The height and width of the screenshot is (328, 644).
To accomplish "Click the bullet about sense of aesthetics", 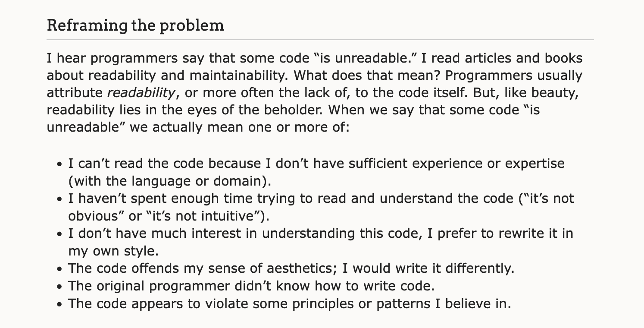I will (x=291, y=268).
